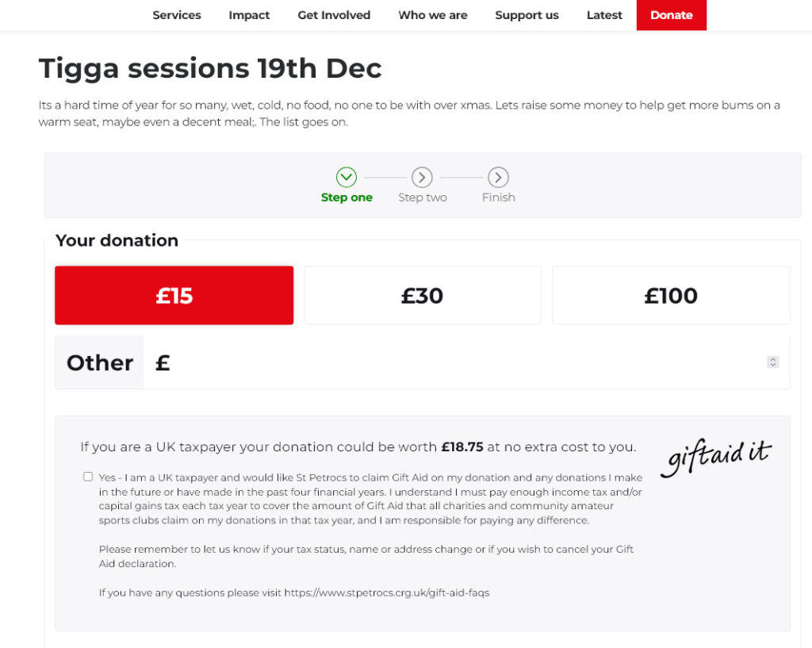Go to the Get Involved menu
812x648 pixels.
pyautogui.click(x=334, y=15)
